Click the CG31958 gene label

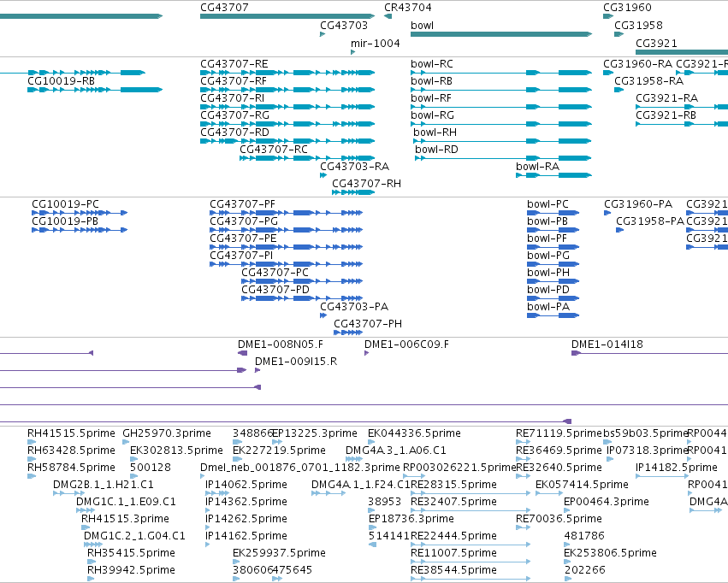tap(638, 26)
